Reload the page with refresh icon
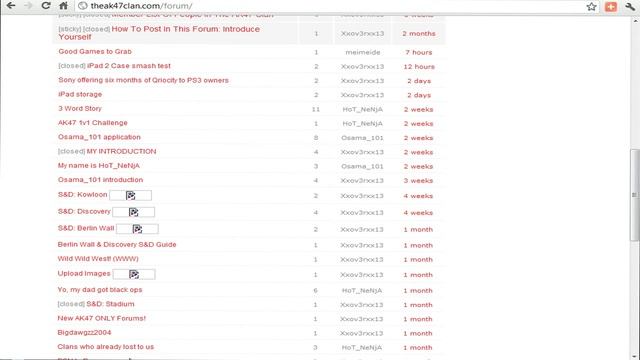640x360 pixels. [46, 6]
